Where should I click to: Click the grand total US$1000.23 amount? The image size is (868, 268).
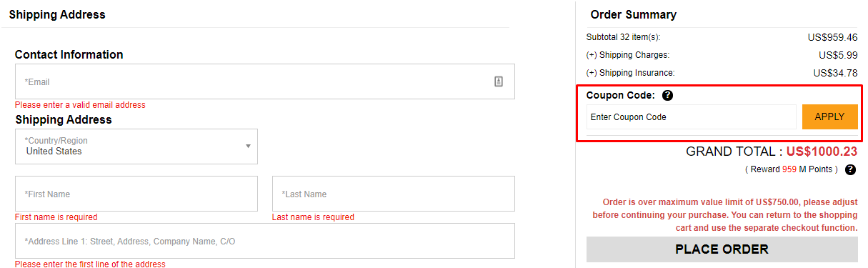tap(822, 152)
